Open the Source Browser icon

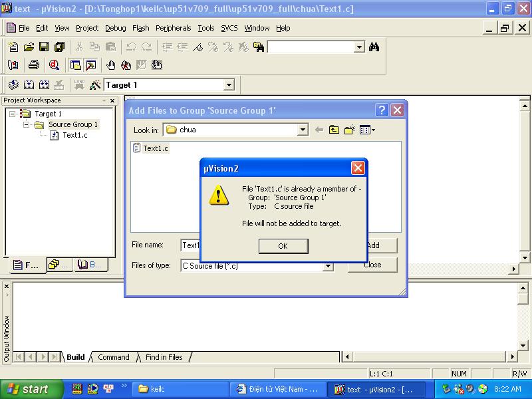[13, 65]
